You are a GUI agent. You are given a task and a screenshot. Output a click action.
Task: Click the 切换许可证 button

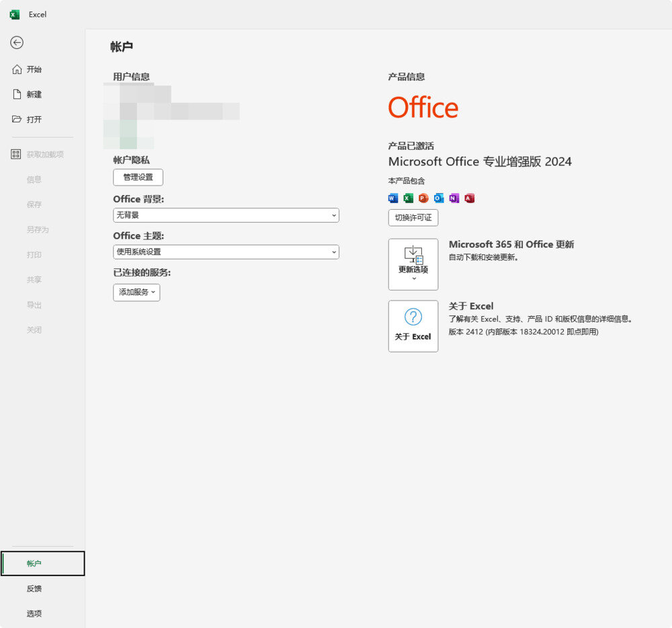(413, 217)
